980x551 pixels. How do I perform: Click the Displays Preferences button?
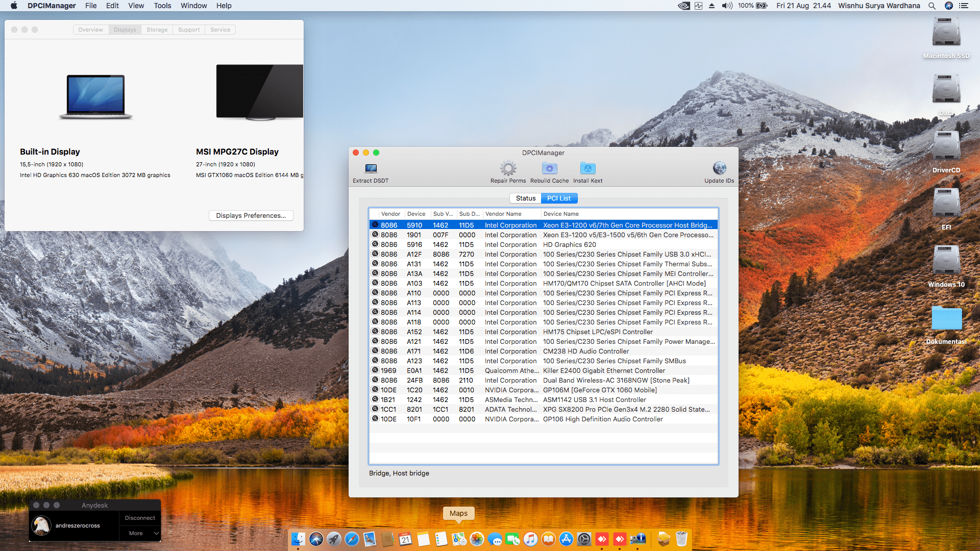[x=251, y=215]
